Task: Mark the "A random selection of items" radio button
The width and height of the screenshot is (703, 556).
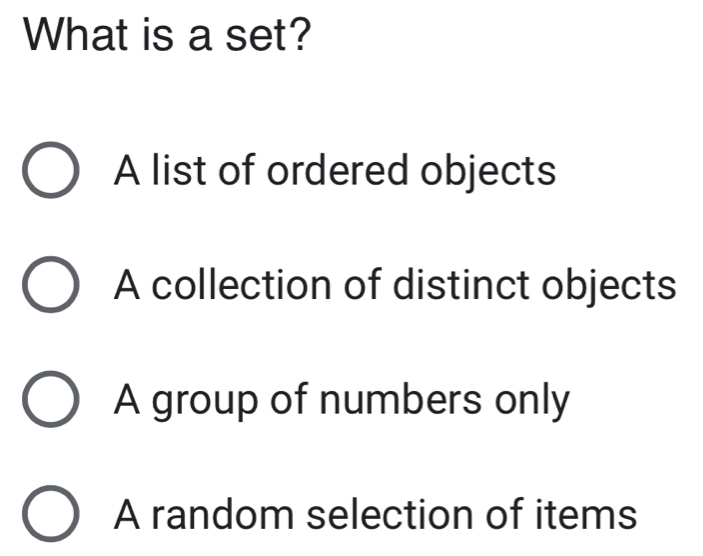Action: click(48, 517)
